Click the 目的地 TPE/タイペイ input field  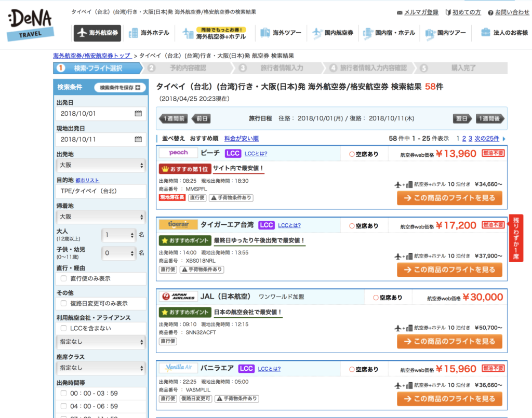pyautogui.click(x=101, y=191)
